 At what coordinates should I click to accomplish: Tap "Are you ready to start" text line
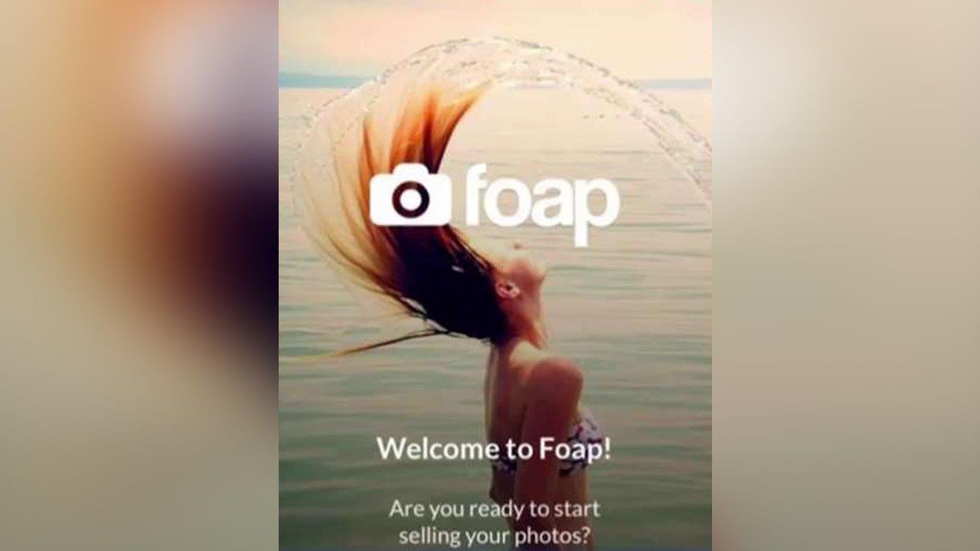(x=494, y=508)
